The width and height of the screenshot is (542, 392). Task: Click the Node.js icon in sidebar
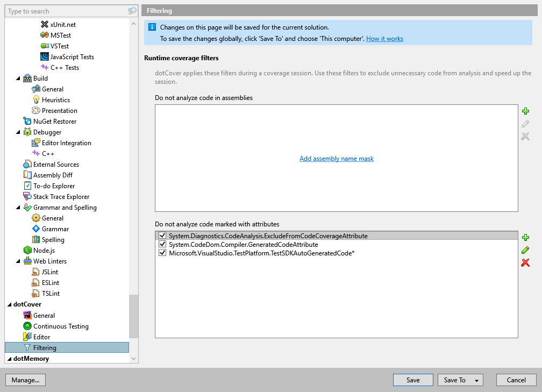click(x=26, y=250)
